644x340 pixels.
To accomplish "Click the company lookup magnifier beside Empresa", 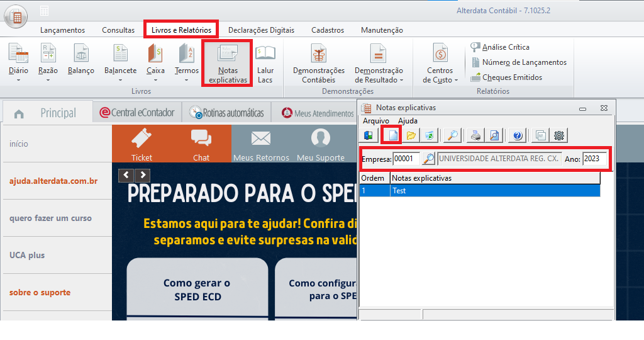I will click(x=428, y=159).
